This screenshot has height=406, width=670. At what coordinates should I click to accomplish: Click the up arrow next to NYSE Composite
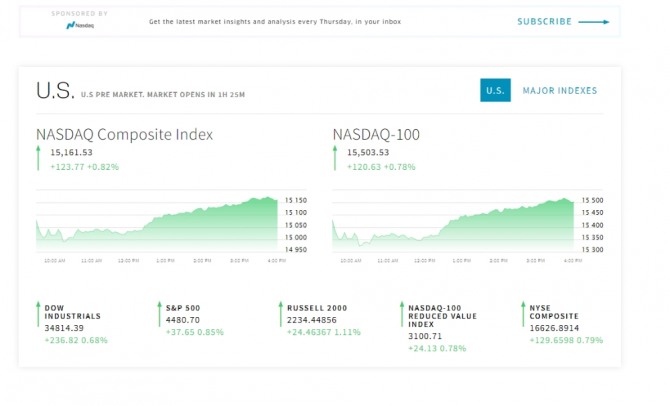523,314
